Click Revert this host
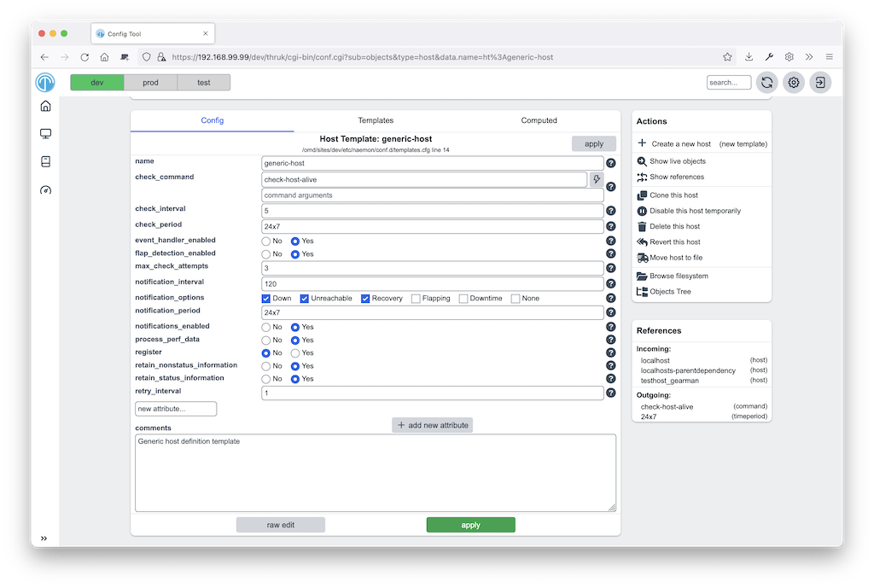Screen dimensions: 874x588 (x=674, y=242)
